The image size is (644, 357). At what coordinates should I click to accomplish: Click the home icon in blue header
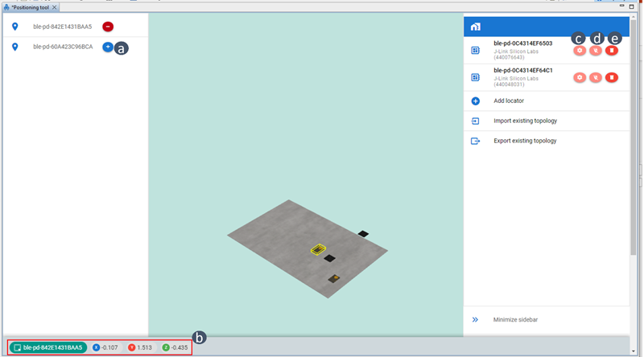476,27
